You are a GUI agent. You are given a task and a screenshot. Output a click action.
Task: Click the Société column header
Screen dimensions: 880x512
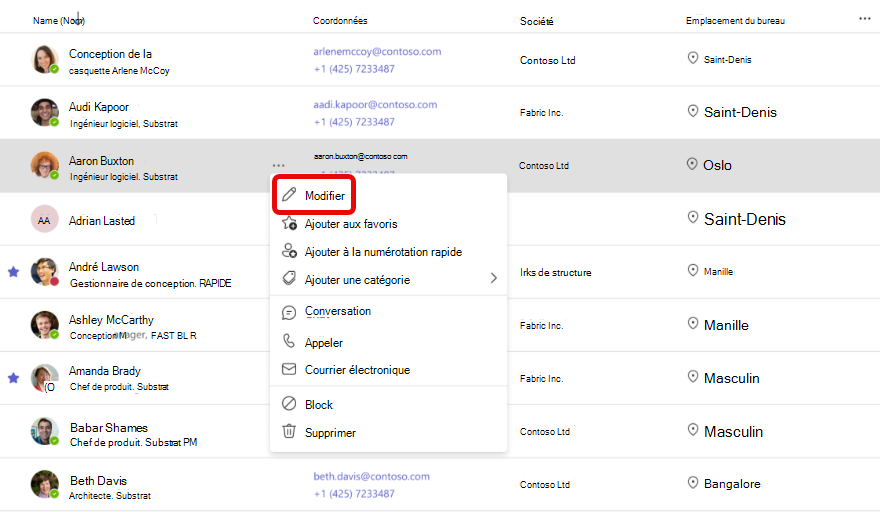tap(537, 21)
